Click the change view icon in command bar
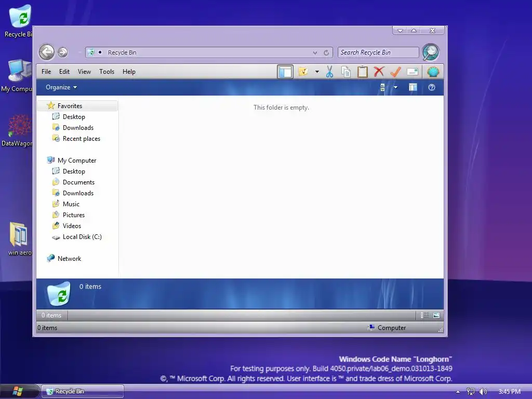The width and height of the screenshot is (532, 399). click(383, 87)
